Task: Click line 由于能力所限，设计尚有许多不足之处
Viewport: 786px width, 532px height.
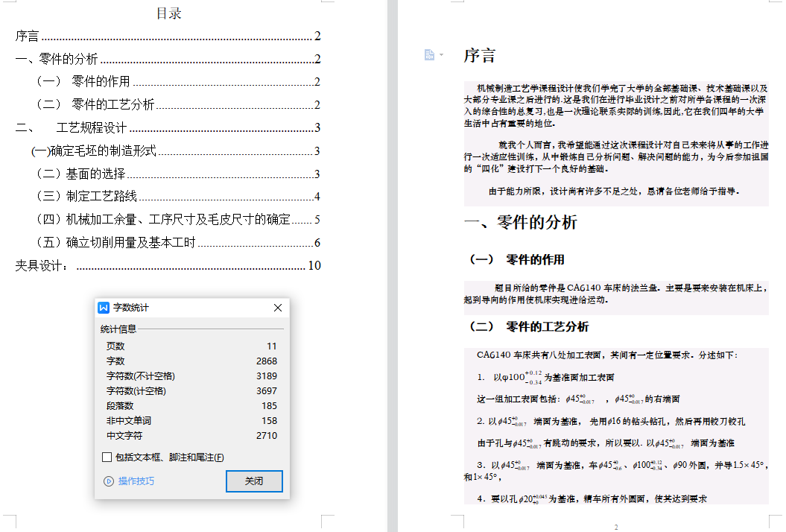Action: tap(614, 191)
